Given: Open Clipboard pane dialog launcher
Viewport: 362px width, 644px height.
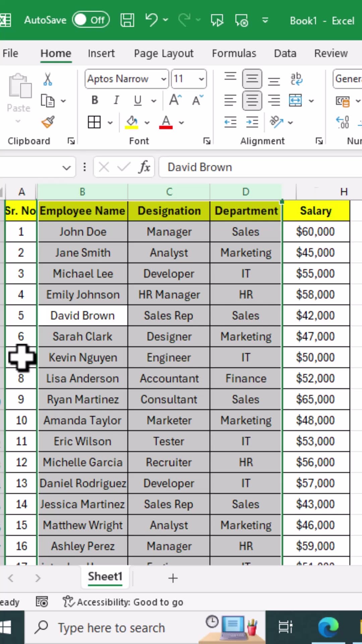Looking at the screenshot, I should point(71,141).
